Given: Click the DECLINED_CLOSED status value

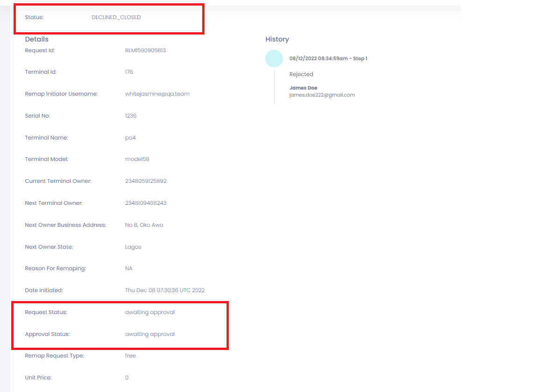Looking at the screenshot, I should pyautogui.click(x=116, y=17).
